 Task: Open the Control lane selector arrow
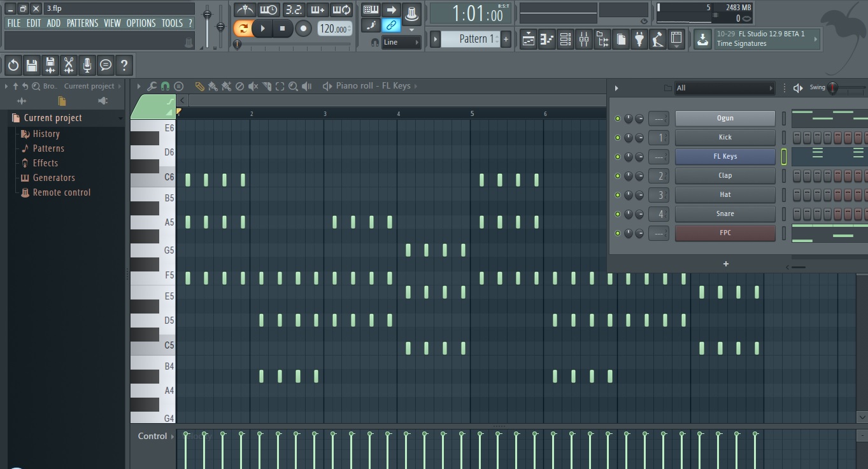click(172, 437)
